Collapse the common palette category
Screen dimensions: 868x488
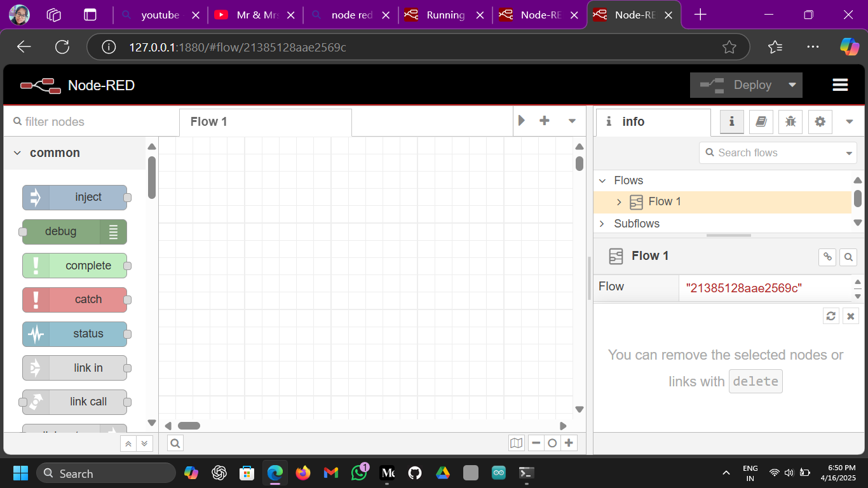[74, 153]
